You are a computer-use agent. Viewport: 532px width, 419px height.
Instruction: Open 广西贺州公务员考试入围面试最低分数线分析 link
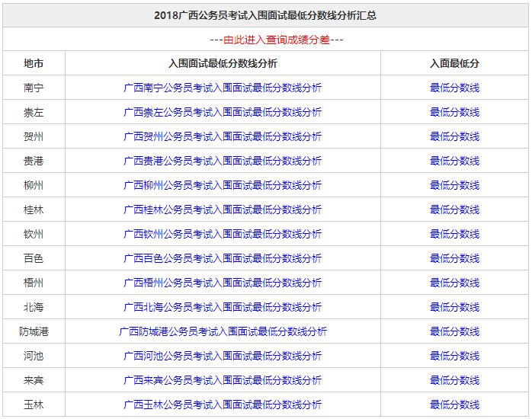[x=223, y=136]
